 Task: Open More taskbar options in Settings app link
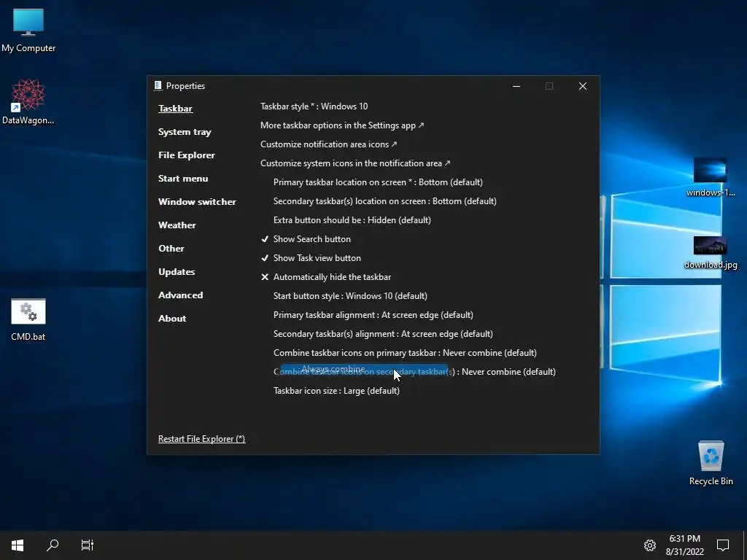coord(342,125)
